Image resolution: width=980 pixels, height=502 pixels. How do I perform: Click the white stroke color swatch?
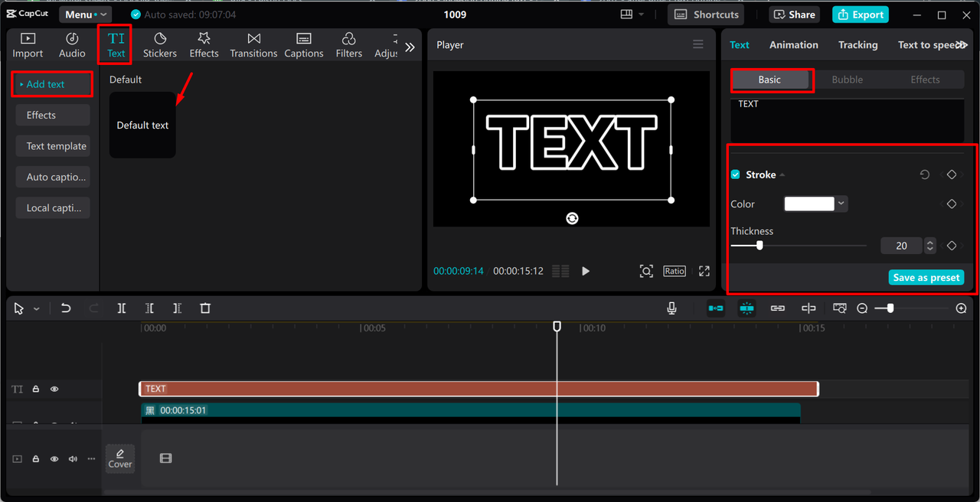[809, 204]
